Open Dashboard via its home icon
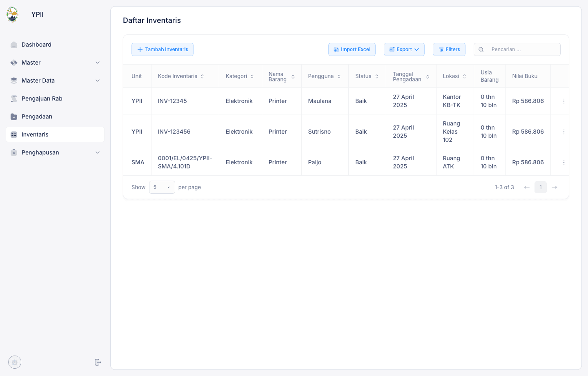The image size is (588, 376). pyautogui.click(x=14, y=45)
